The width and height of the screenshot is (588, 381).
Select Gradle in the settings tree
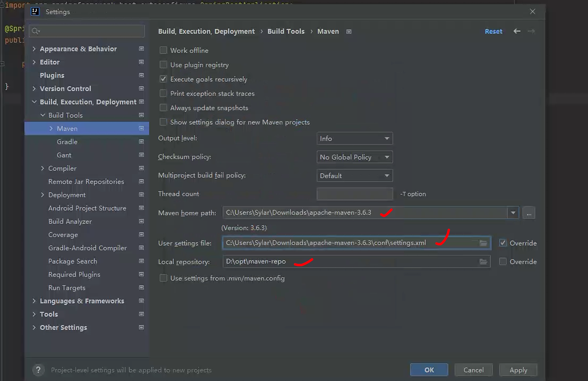pyautogui.click(x=67, y=142)
